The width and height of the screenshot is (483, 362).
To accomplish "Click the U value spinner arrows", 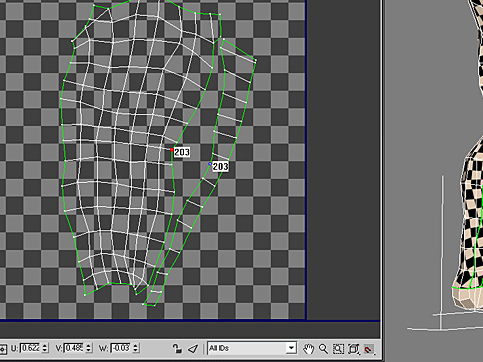I will tap(45, 348).
